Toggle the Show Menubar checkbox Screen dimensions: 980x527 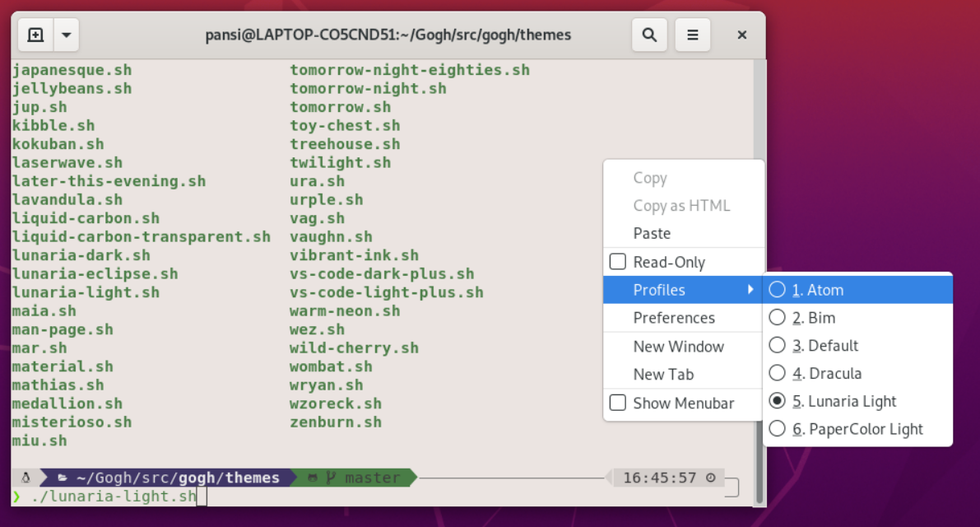(617, 403)
